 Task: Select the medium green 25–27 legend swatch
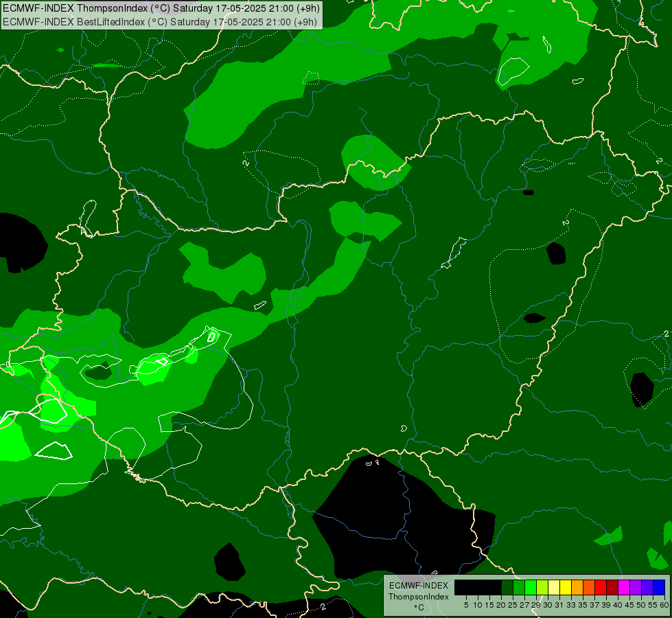pyautogui.click(x=519, y=588)
